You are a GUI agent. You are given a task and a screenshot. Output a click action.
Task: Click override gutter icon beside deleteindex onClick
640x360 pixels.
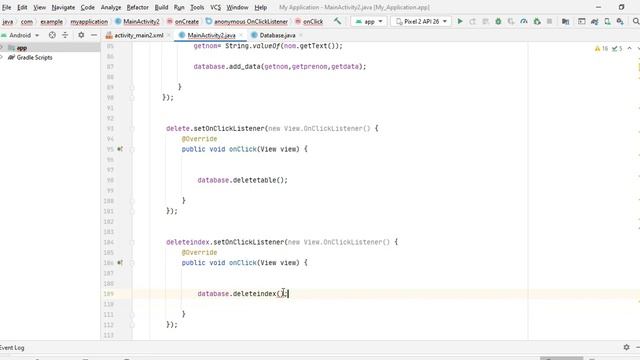(120, 263)
